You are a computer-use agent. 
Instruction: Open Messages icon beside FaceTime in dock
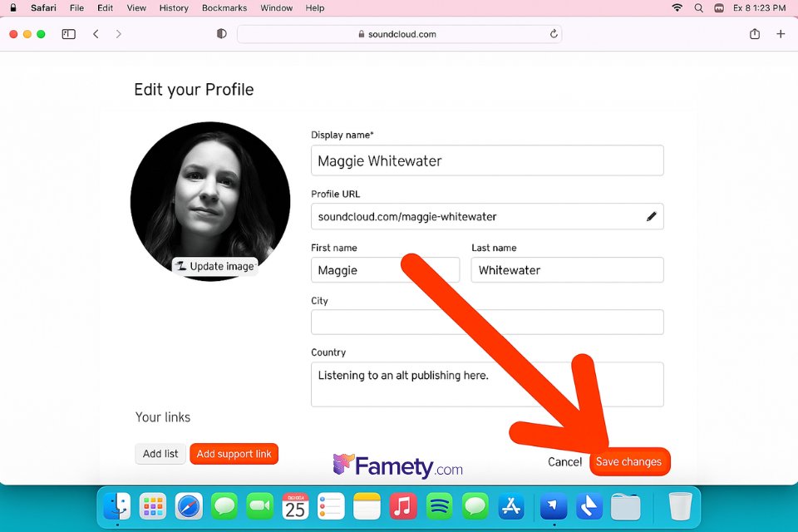[x=224, y=506]
